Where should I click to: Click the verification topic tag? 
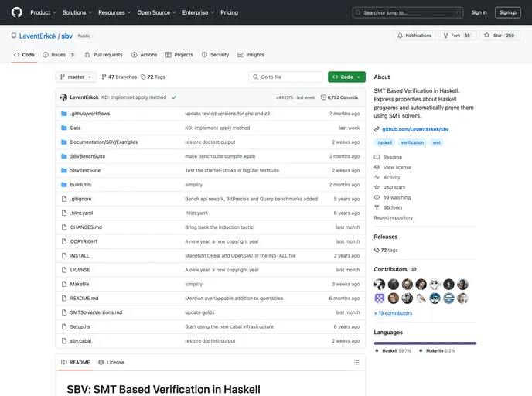pos(412,142)
